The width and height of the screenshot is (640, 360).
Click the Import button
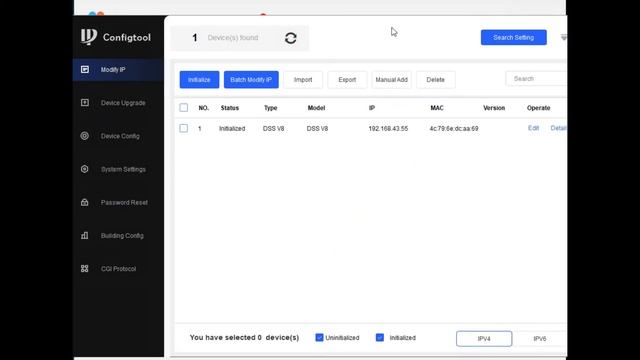[303, 80]
